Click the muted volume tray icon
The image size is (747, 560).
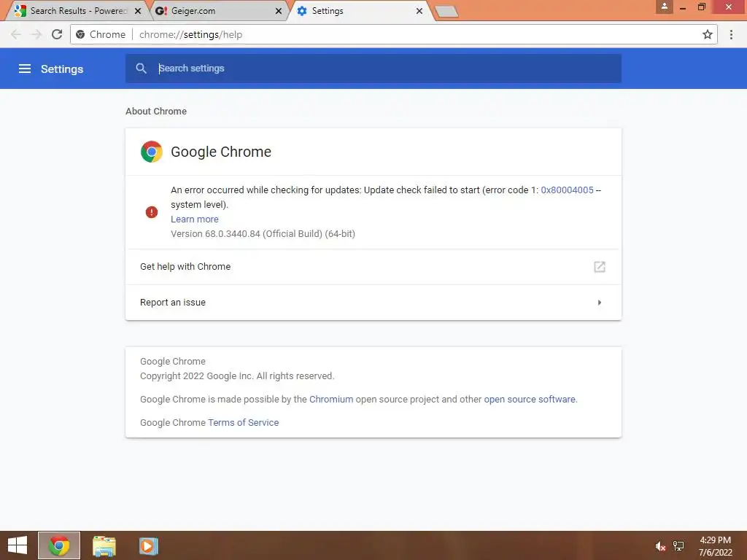click(660, 546)
